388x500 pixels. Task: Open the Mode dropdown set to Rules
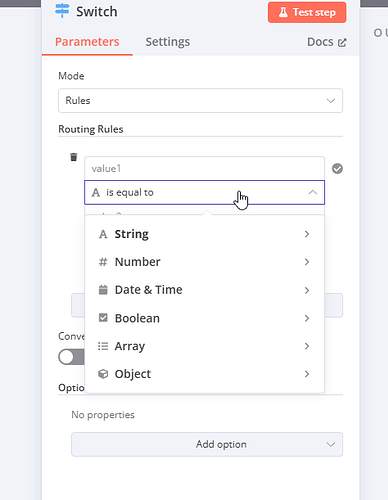(200, 100)
